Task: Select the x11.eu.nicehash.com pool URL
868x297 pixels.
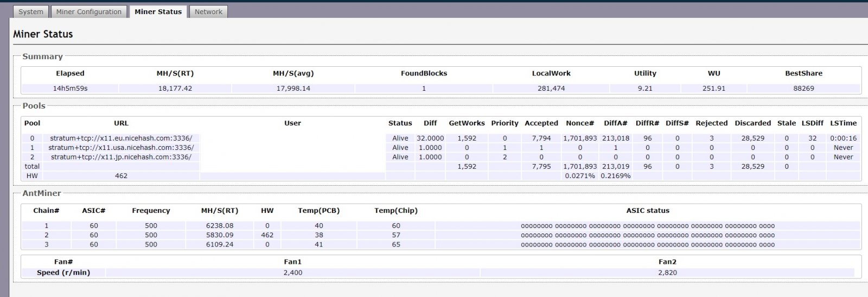Action: point(121,138)
